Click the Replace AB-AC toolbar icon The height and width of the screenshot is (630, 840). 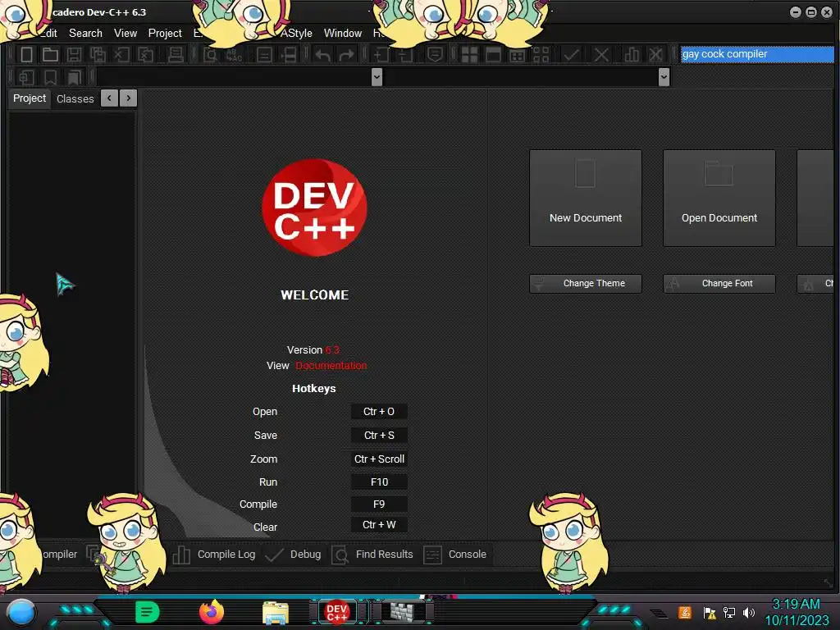pos(234,54)
